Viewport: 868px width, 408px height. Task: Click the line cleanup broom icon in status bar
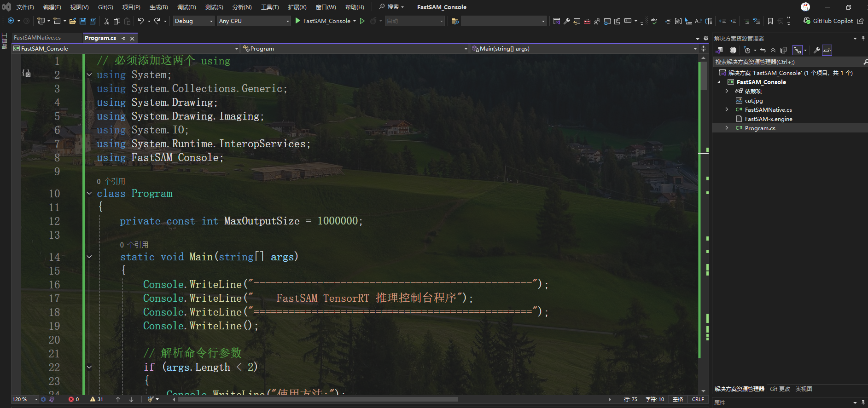[151, 399]
